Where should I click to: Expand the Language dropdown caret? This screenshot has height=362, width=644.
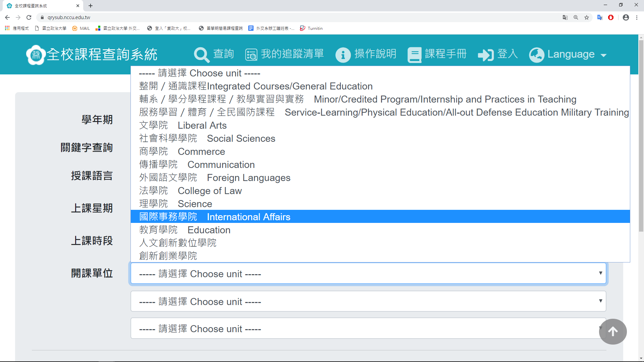click(x=604, y=55)
